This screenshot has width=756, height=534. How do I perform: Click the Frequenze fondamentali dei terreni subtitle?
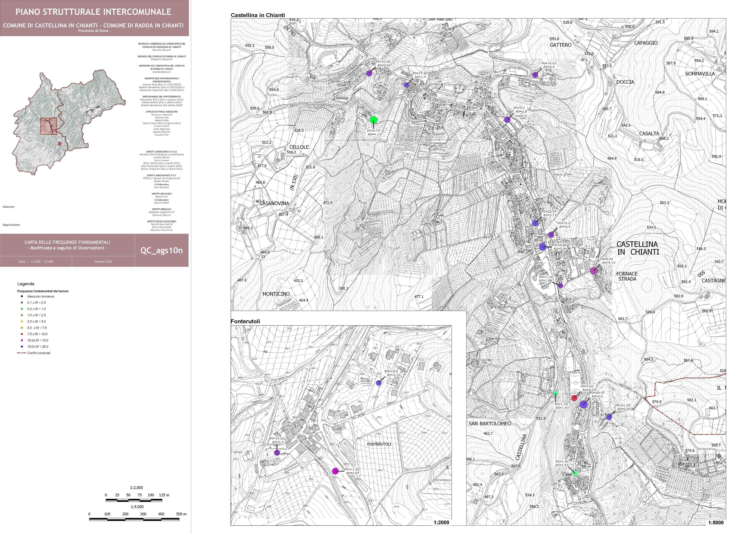pos(43,291)
